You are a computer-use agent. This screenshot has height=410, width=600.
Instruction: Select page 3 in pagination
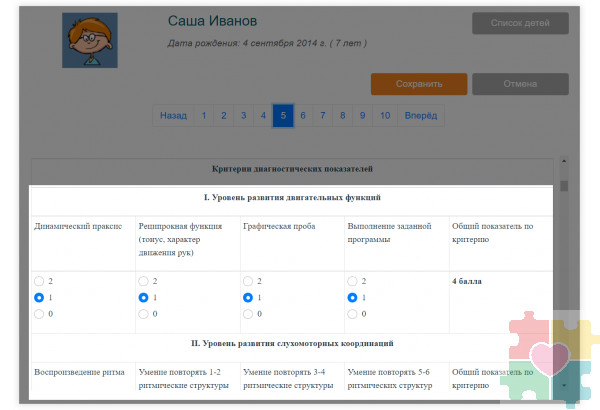(x=243, y=116)
